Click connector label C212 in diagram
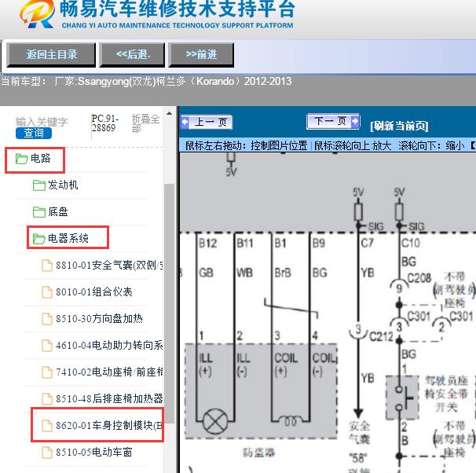Viewport: 476px width, 473px height. click(381, 336)
